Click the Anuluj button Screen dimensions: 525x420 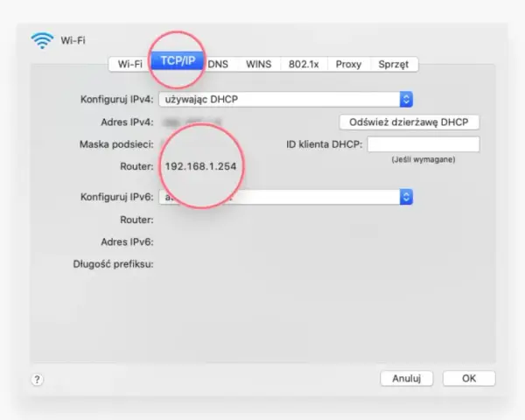[407, 379]
